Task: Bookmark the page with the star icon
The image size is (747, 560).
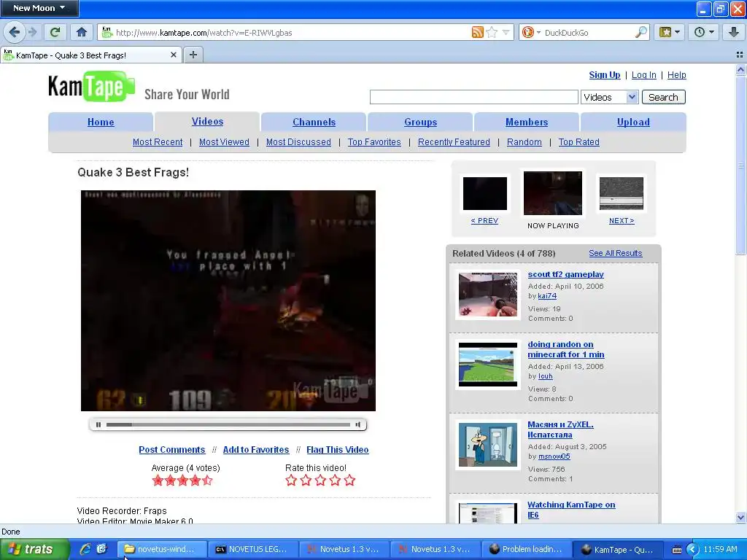Action: tap(492, 32)
